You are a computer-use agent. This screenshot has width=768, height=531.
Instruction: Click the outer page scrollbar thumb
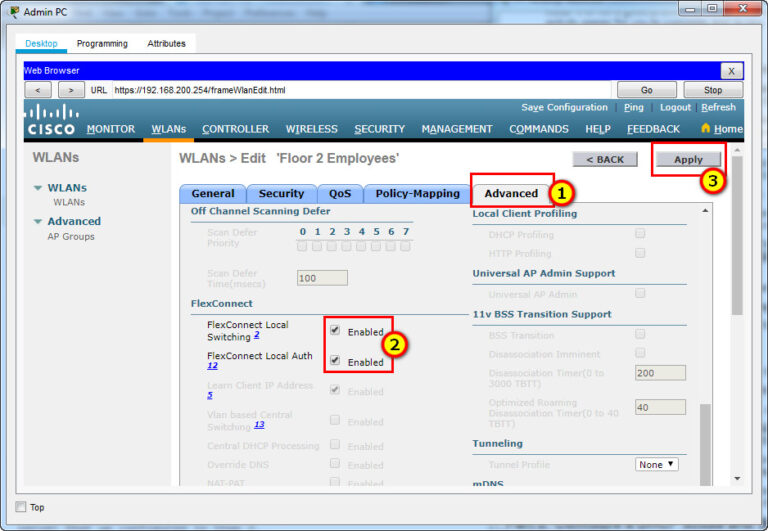tap(737, 236)
